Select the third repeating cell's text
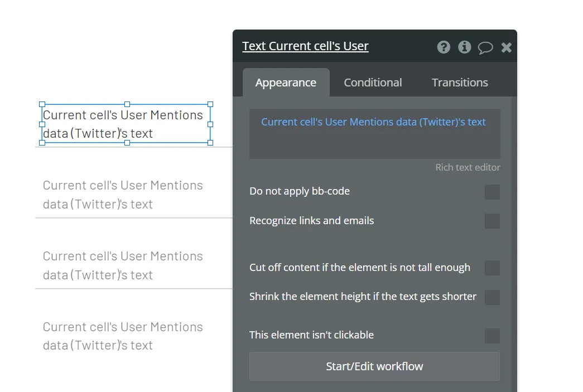The height and width of the screenshot is (392, 583). [123, 265]
